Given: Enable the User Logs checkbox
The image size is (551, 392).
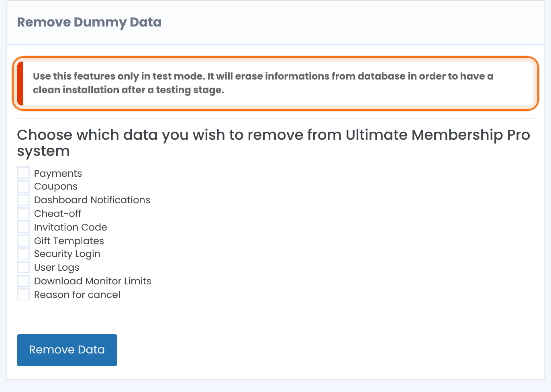Looking at the screenshot, I should point(23,267).
